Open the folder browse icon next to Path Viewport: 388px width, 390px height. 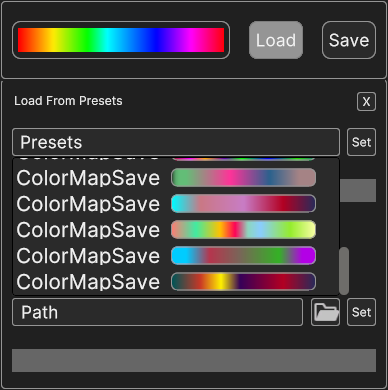tap(326, 312)
